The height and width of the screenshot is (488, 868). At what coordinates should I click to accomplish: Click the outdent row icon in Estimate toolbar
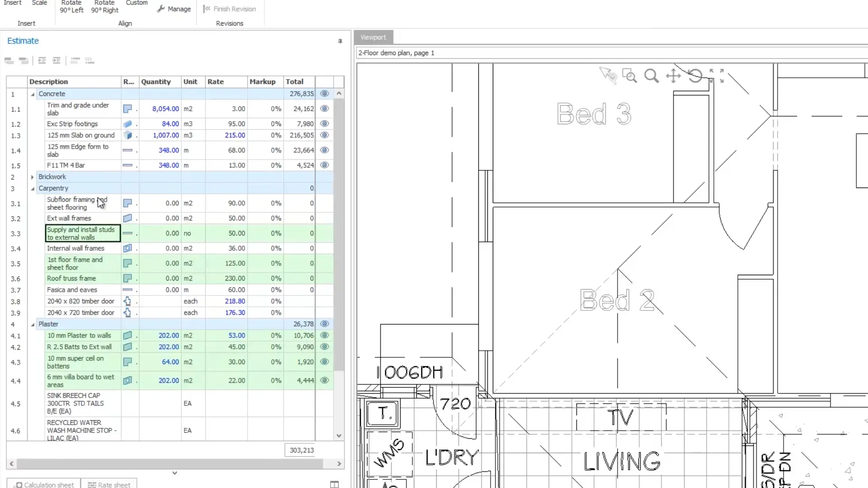click(x=42, y=61)
